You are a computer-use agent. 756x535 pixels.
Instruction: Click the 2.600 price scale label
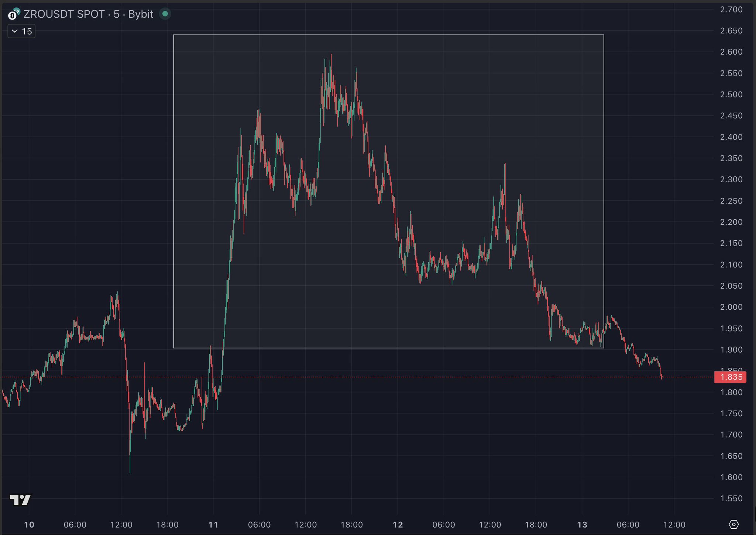click(731, 52)
